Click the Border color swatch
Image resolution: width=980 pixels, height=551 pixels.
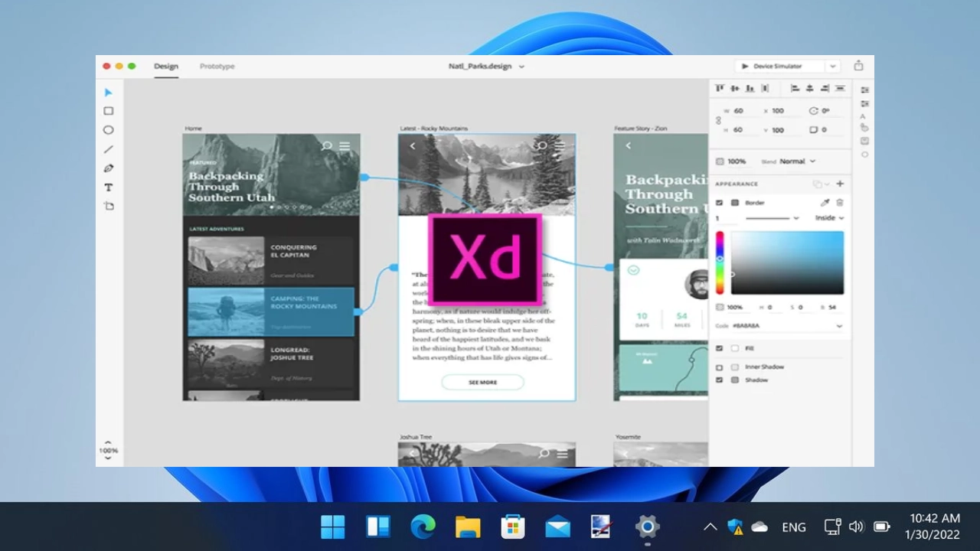coord(735,203)
